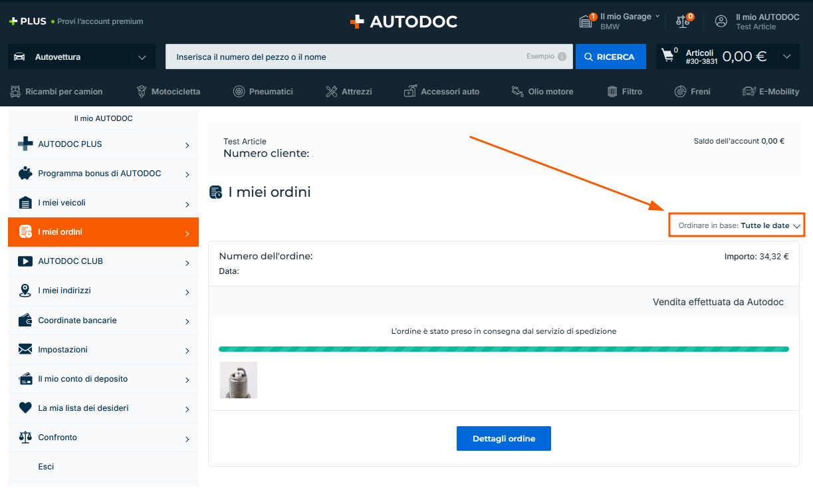Open the Freni brakes category
813x504 pixels.
click(x=692, y=92)
